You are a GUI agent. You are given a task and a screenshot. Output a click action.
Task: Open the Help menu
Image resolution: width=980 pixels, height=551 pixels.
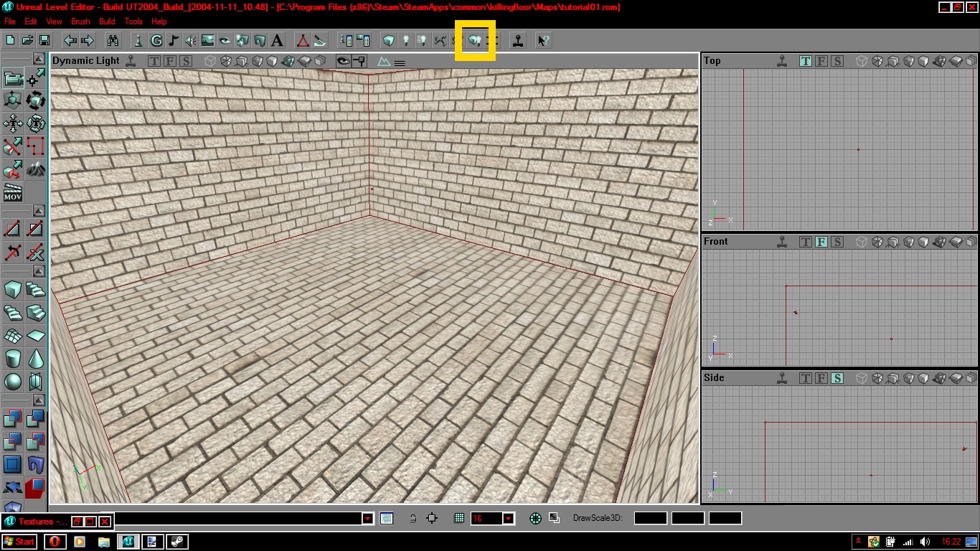159,22
